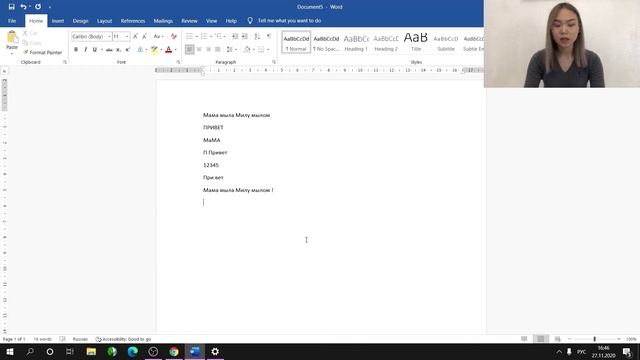The image size is (640, 360).
Task: Apply the Title style
Action: (416, 42)
